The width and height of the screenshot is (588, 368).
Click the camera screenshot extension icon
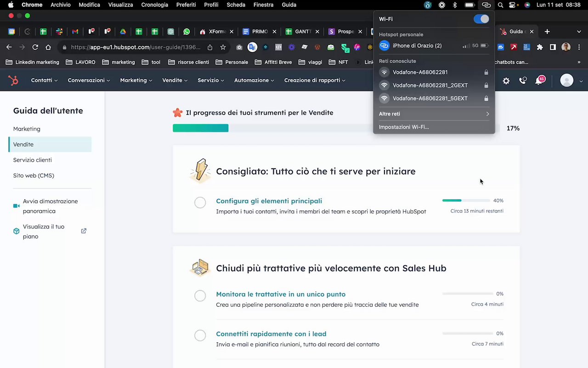pos(239,47)
